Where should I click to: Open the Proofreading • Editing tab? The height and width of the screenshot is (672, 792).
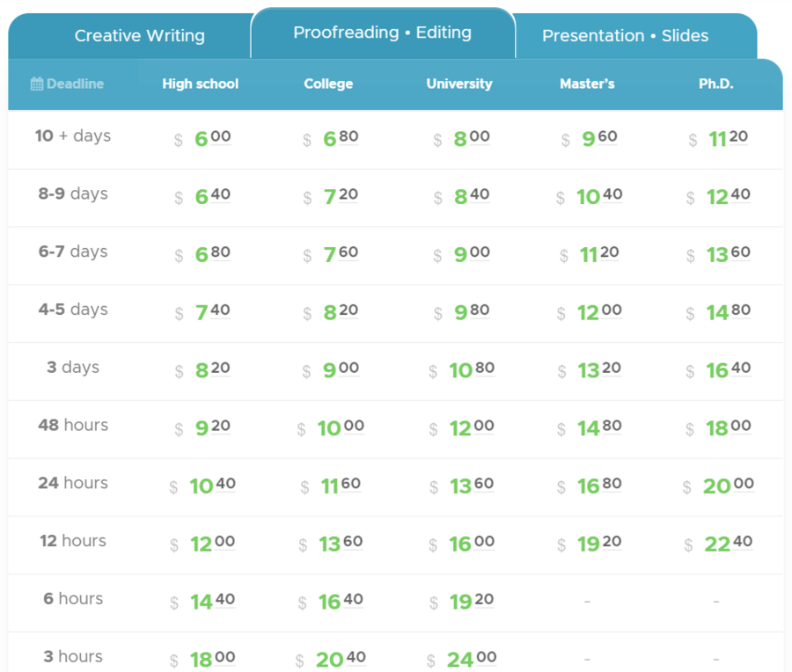pyautogui.click(x=382, y=33)
